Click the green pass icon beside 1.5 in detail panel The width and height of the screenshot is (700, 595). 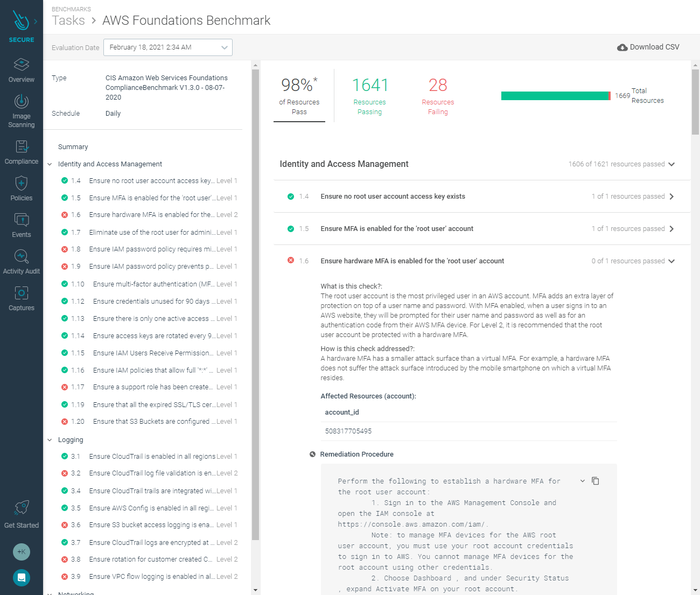[x=291, y=229]
